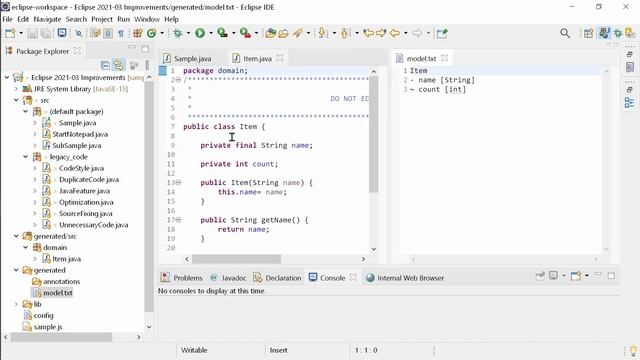Click the Open Task folder icon
The height and width of the screenshot is (360, 640).
coord(284,33)
